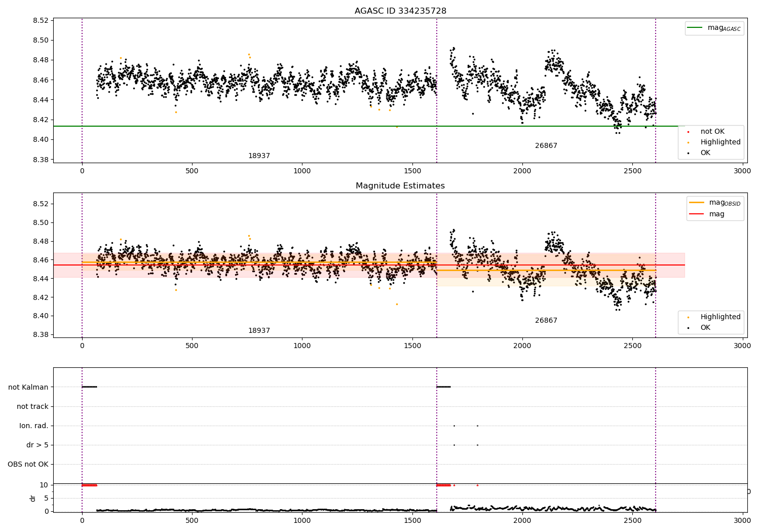The height and width of the screenshot is (532, 760).
Task: Click the "dr > 5" axis label
Action: pos(37,445)
